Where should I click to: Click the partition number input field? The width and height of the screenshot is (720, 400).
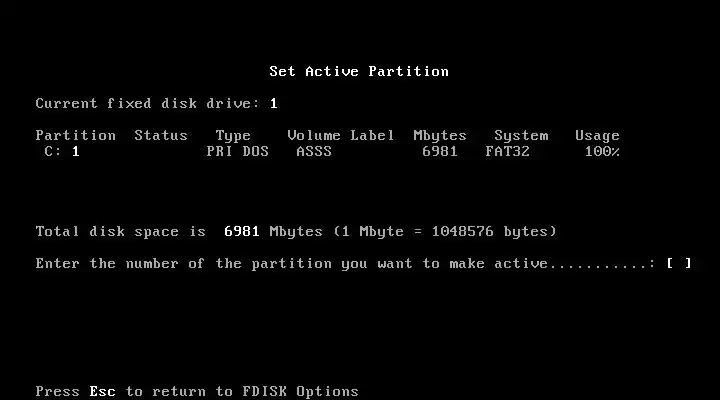coord(679,263)
